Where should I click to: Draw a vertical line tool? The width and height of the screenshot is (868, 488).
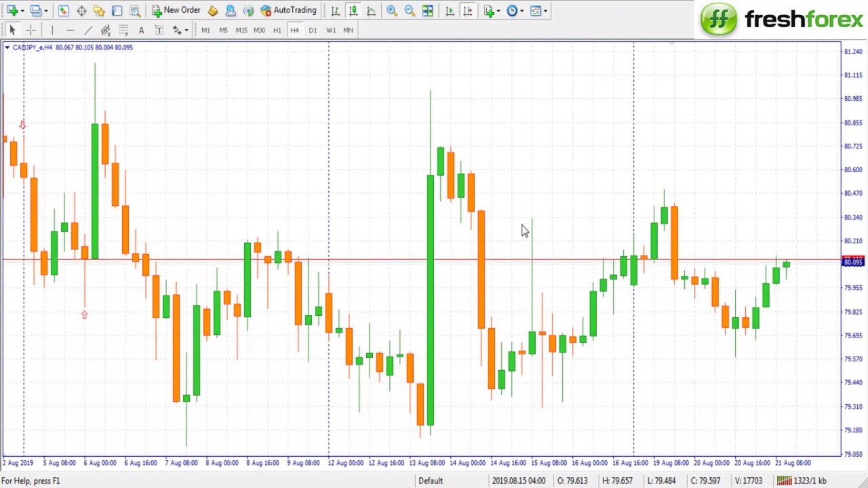click(x=52, y=30)
